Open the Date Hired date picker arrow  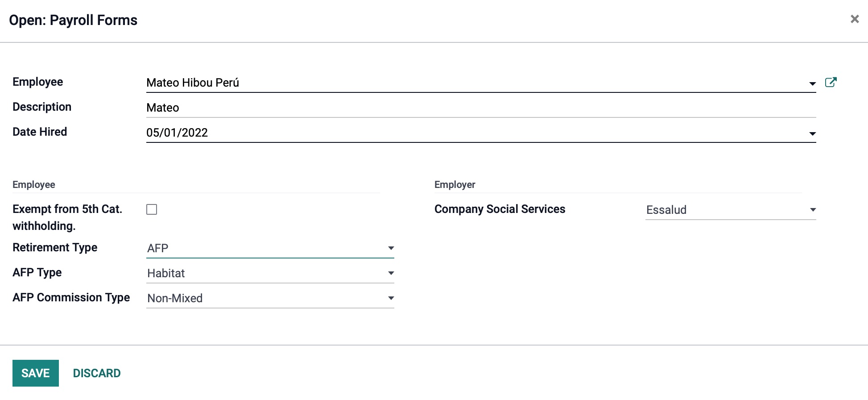coord(812,133)
